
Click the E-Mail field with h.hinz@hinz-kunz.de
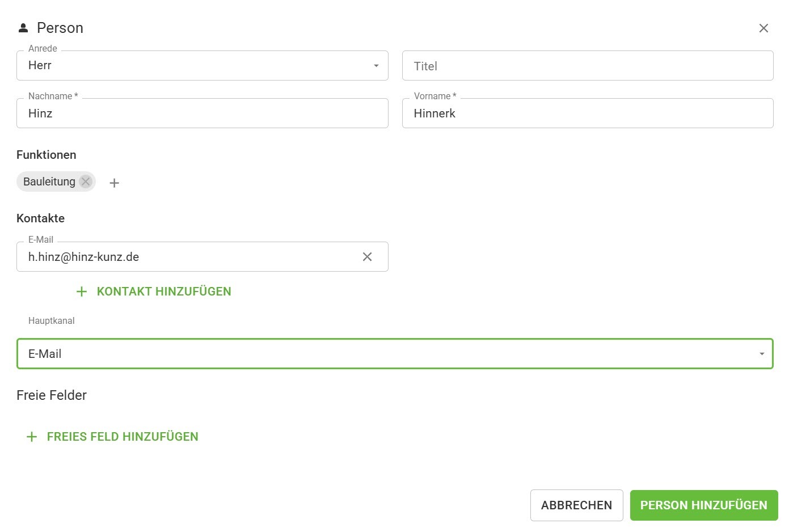click(x=187, y=257)
